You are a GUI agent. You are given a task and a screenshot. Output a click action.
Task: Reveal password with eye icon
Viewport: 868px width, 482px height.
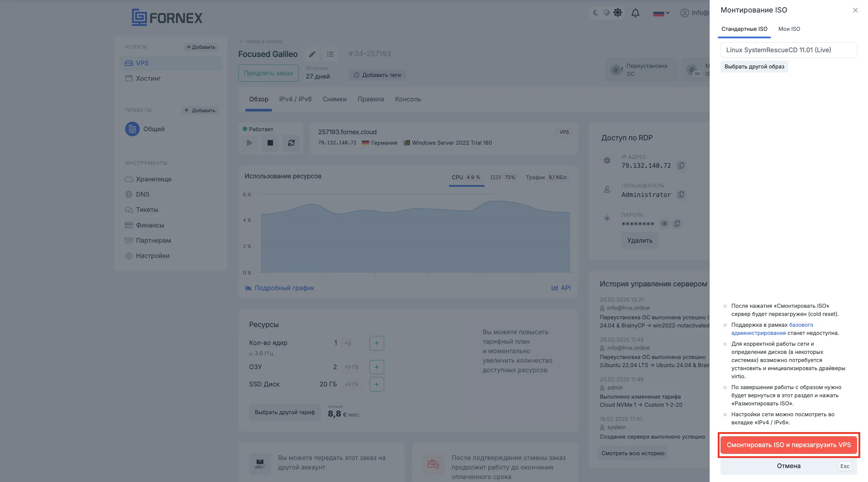(664, 224)
